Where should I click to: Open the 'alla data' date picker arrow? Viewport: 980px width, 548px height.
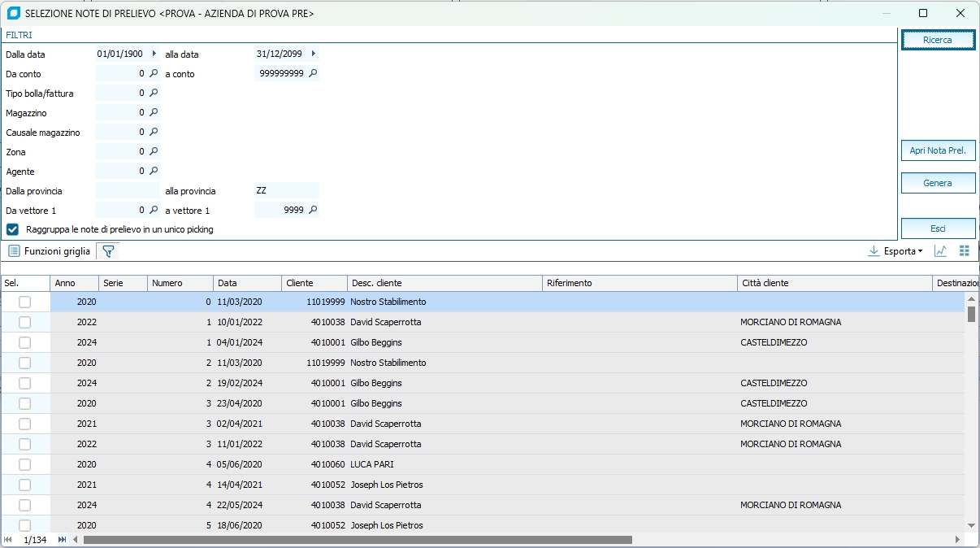pyautogui.click(x=313, y=54)
